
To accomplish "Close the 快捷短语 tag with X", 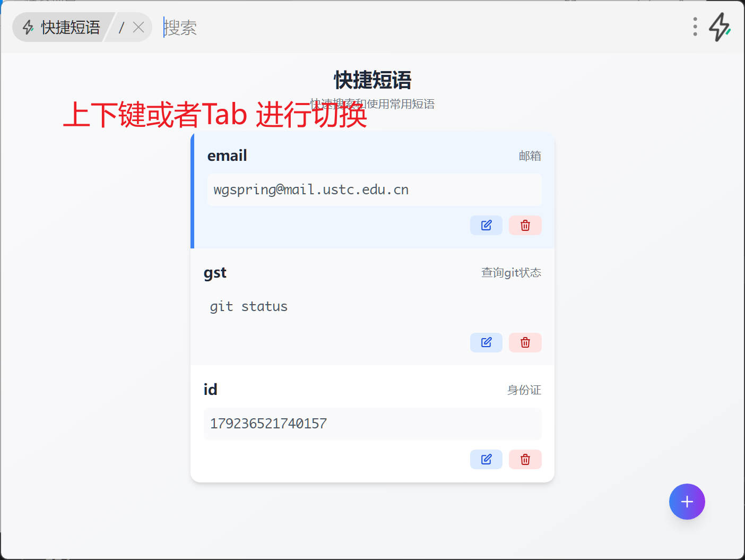I will 138,27.
